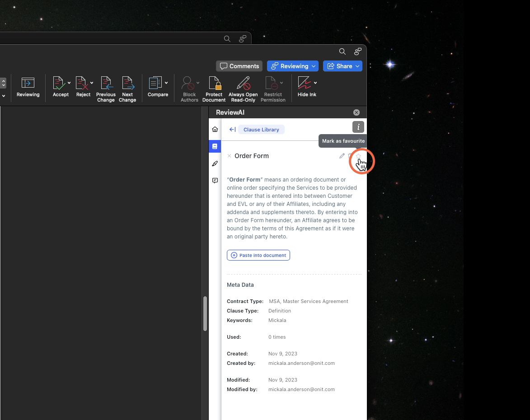Open the Share dropdown button

pyautogui.click(x=343, y=66)
